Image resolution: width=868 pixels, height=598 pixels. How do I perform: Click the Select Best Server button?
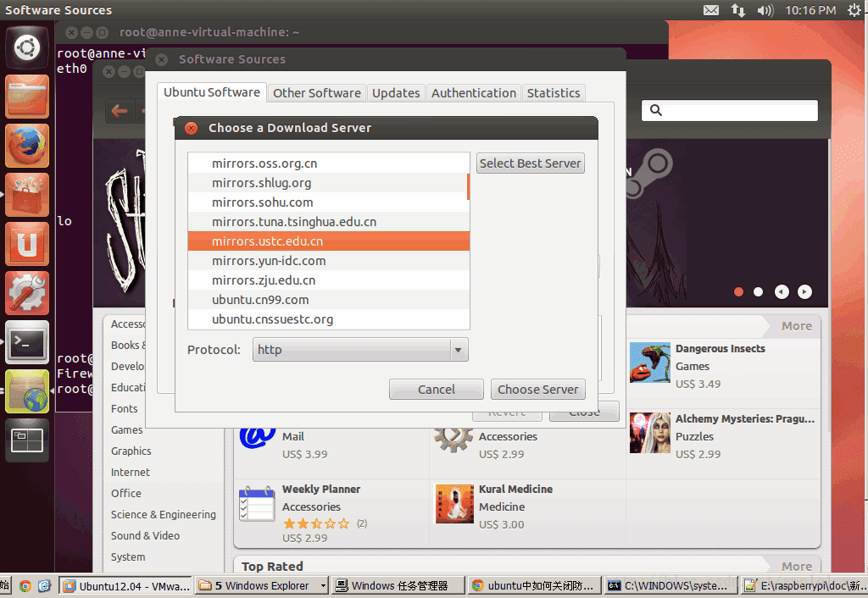click(x=531, y=163)
